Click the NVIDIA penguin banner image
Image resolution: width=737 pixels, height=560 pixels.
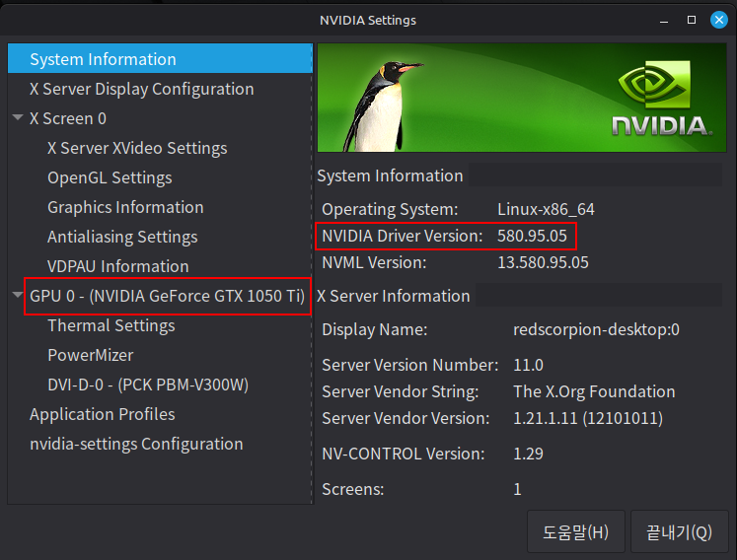(x=522, y=98)
